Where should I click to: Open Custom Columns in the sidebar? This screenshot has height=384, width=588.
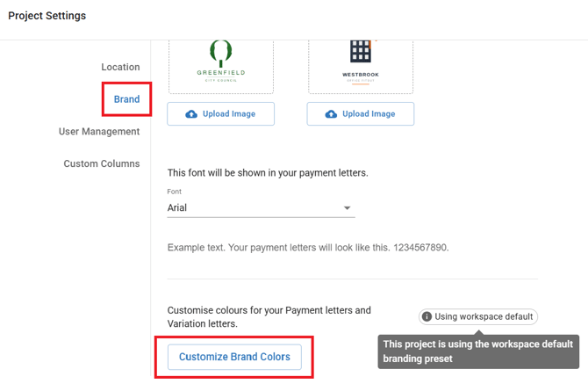[x=101, y=164]
